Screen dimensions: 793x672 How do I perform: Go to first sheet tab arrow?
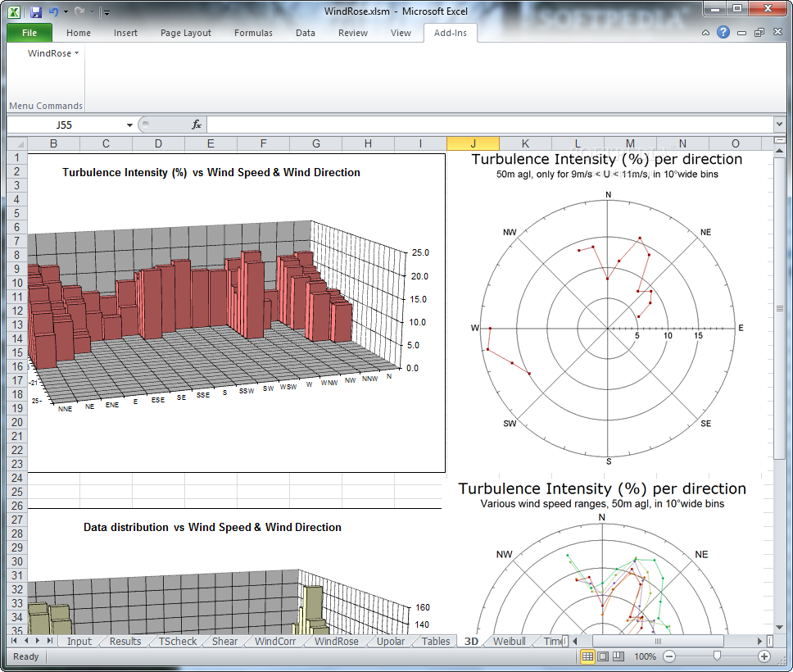[x=14, y=641]
